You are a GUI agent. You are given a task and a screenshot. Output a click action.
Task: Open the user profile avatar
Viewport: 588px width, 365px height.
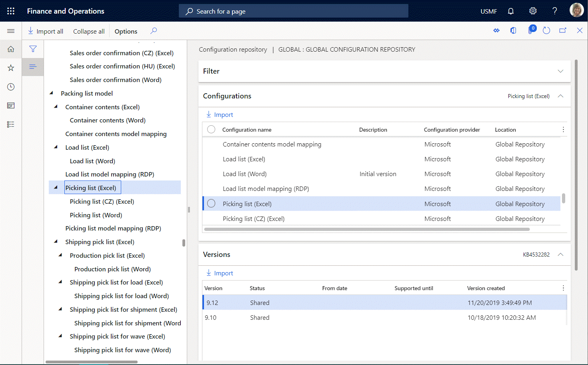576,11
